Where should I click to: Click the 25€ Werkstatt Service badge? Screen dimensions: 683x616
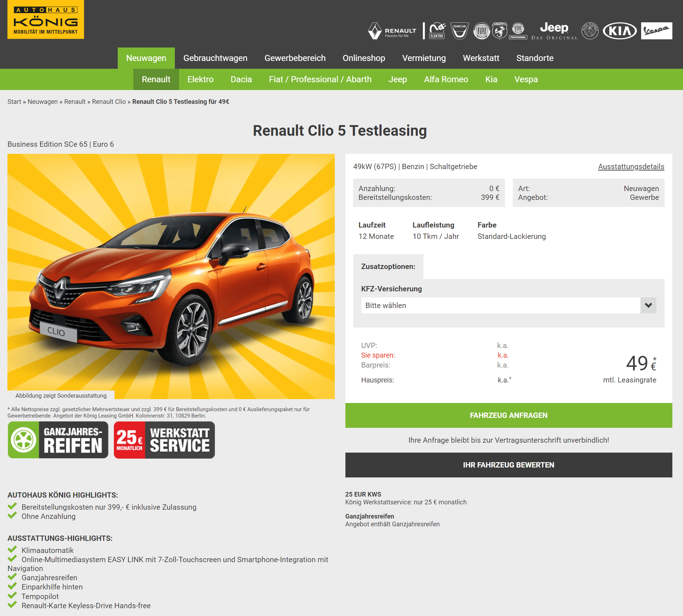pyautogui.click(x=164, y=440)
